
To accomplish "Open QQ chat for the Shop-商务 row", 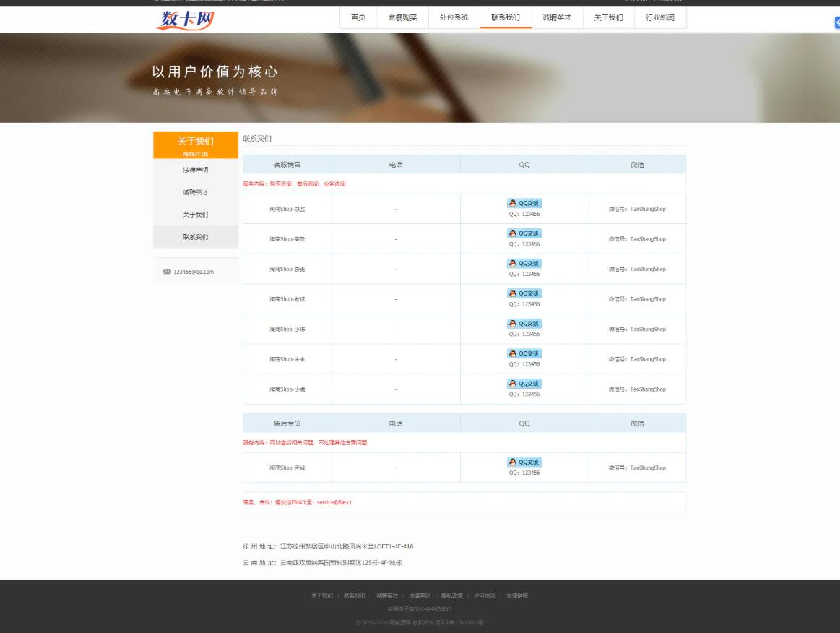I will [524, 233].
